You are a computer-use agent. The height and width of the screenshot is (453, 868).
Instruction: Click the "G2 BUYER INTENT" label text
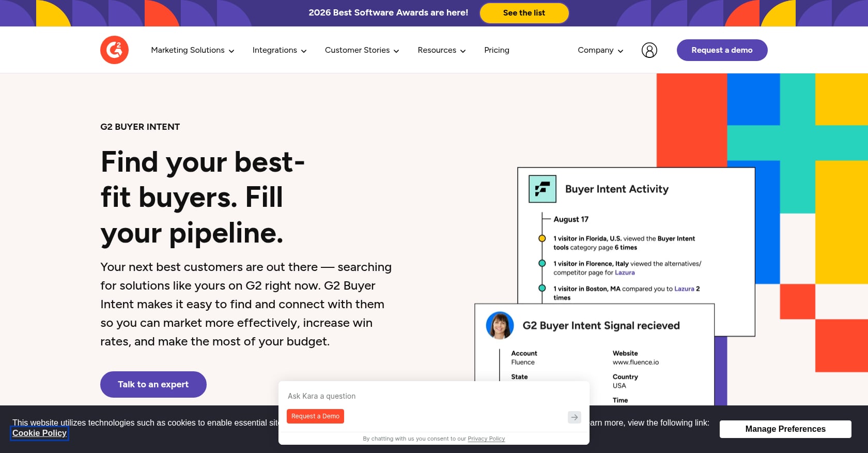click(x=140, y=127)
